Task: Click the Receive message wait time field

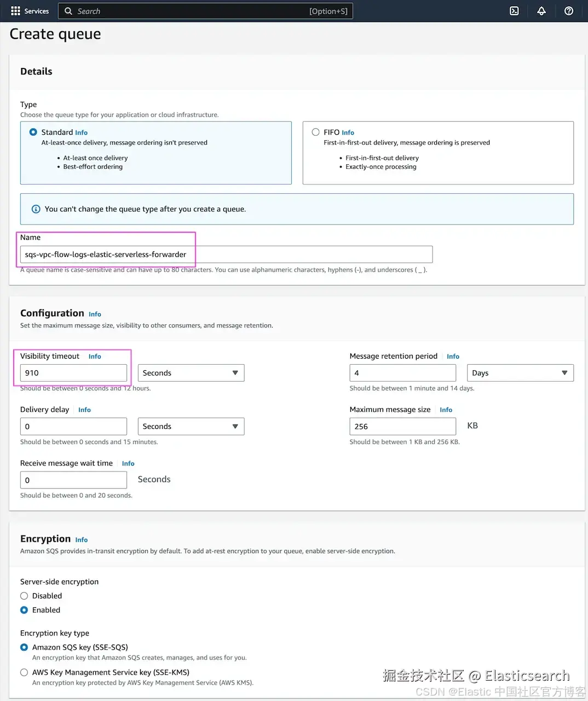Action: 73,480
